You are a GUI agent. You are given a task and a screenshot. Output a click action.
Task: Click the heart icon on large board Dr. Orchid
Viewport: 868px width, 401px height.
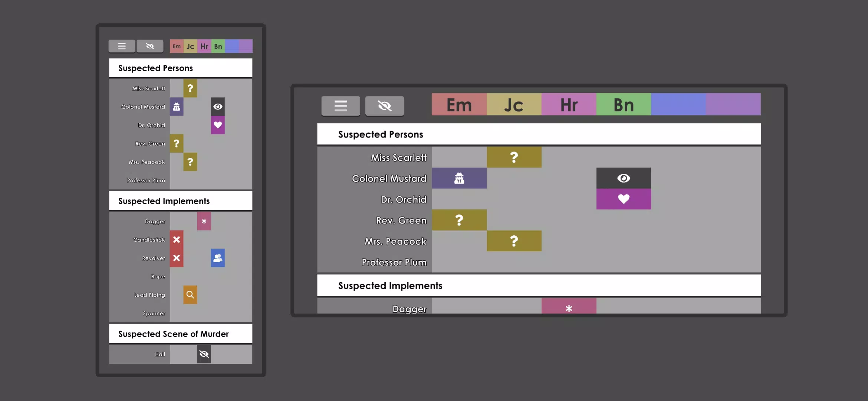tap(623, 199)
